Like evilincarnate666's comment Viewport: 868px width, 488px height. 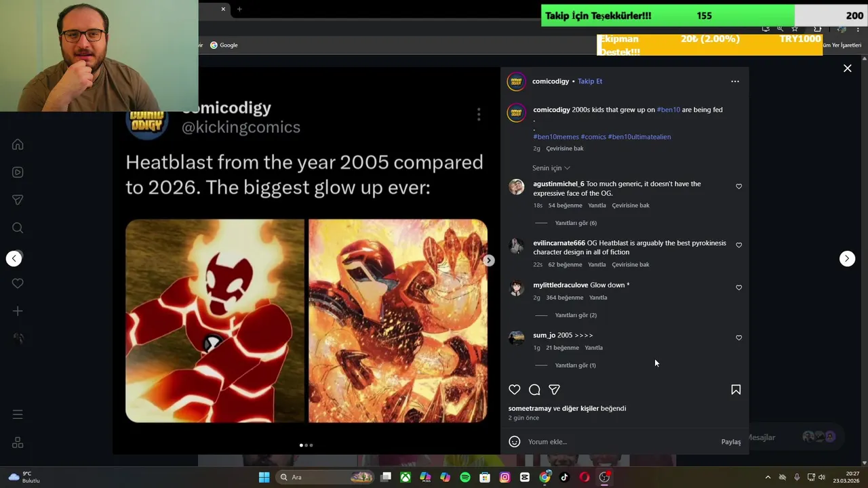[739, 245]
